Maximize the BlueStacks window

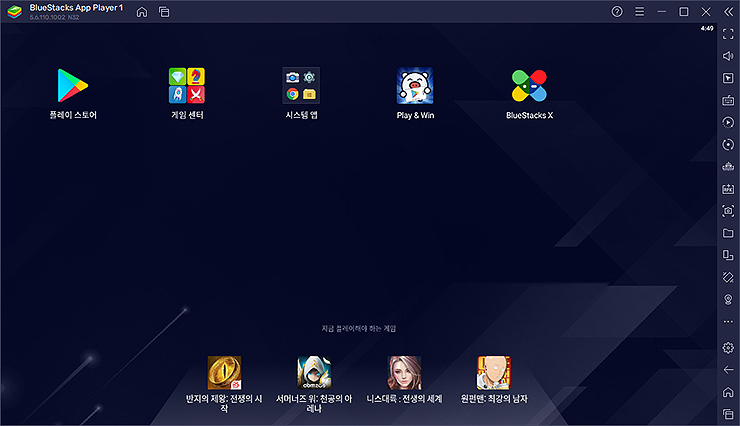coord(683,11)
